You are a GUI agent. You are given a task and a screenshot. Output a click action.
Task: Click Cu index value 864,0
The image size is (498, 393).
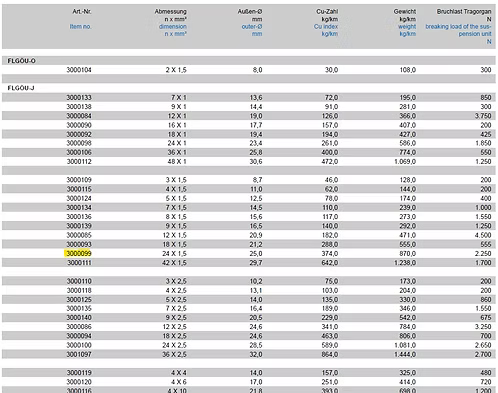(330, 354)
